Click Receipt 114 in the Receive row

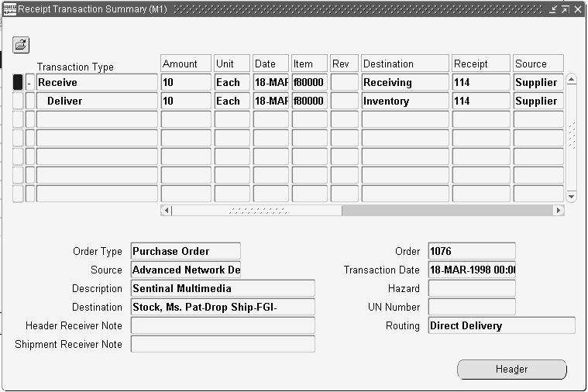481,83
